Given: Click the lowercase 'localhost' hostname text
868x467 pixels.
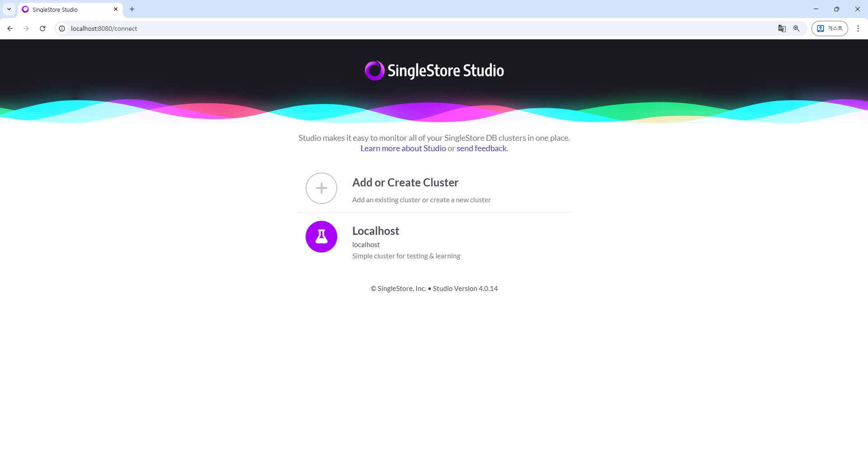Looking at the screenshot, I should point(366,245).
